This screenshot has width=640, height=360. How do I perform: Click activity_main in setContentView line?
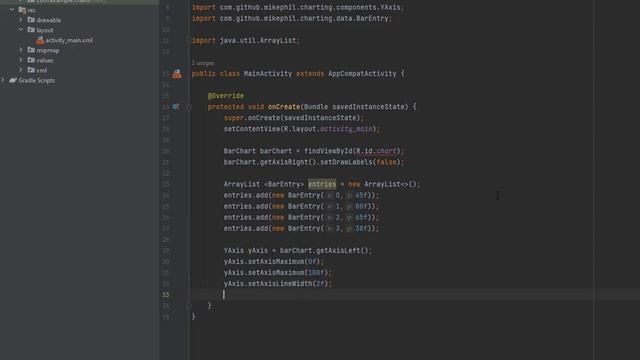[346, 129]
